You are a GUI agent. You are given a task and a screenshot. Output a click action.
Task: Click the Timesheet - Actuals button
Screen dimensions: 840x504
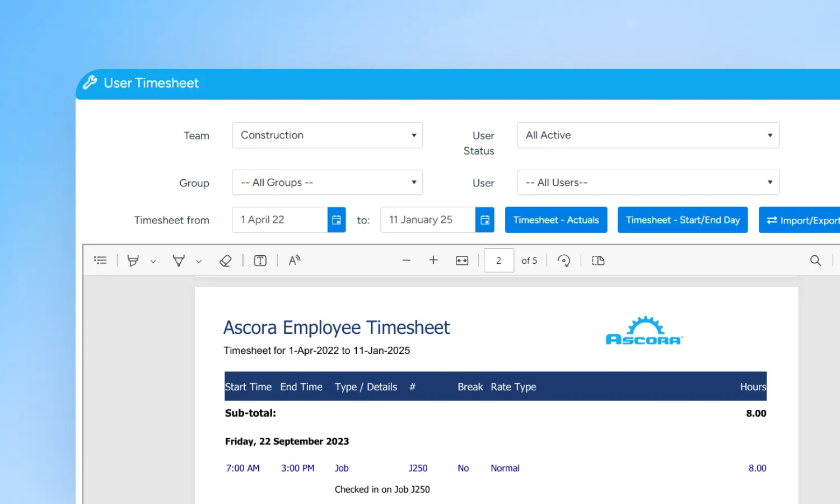(x=556, y=220)
